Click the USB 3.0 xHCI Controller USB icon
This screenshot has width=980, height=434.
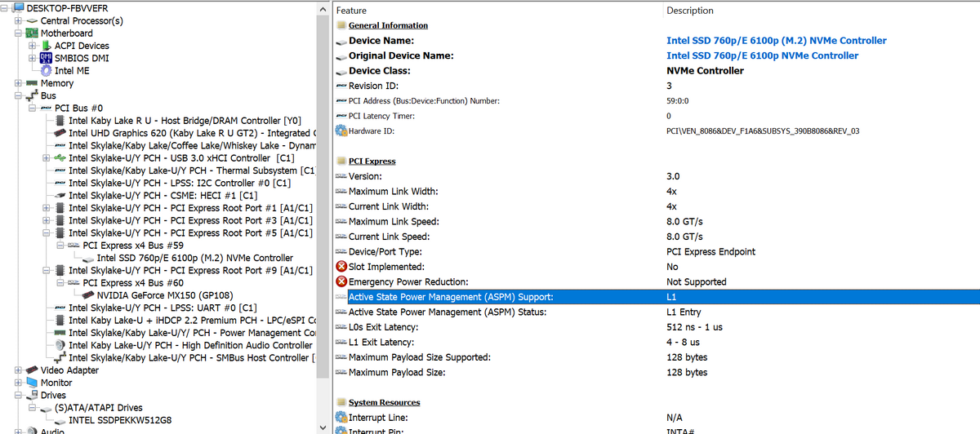coord(60,158)
